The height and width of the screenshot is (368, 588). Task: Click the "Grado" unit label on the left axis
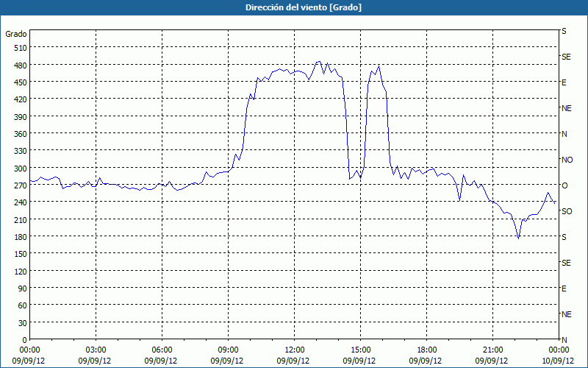(16, 34)
